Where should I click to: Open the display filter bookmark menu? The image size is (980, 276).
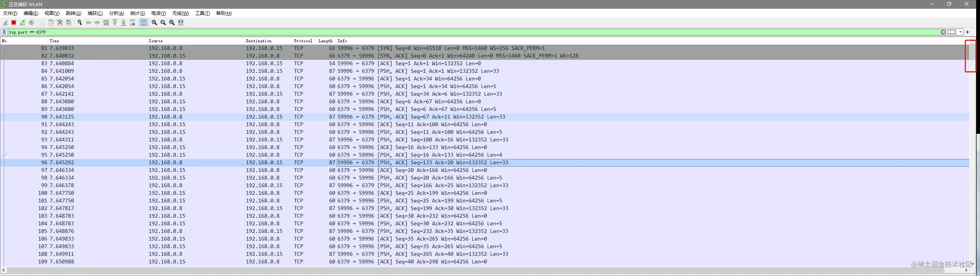(5, 32)
